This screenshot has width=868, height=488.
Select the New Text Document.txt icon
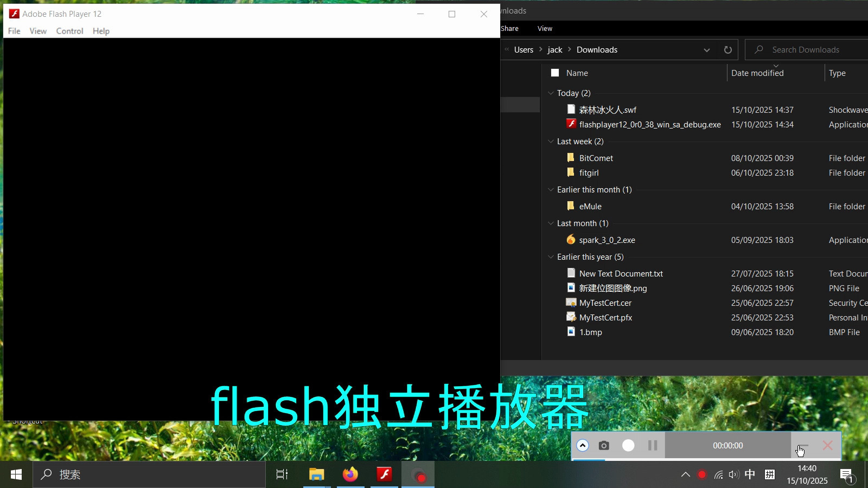pos(571,273)
